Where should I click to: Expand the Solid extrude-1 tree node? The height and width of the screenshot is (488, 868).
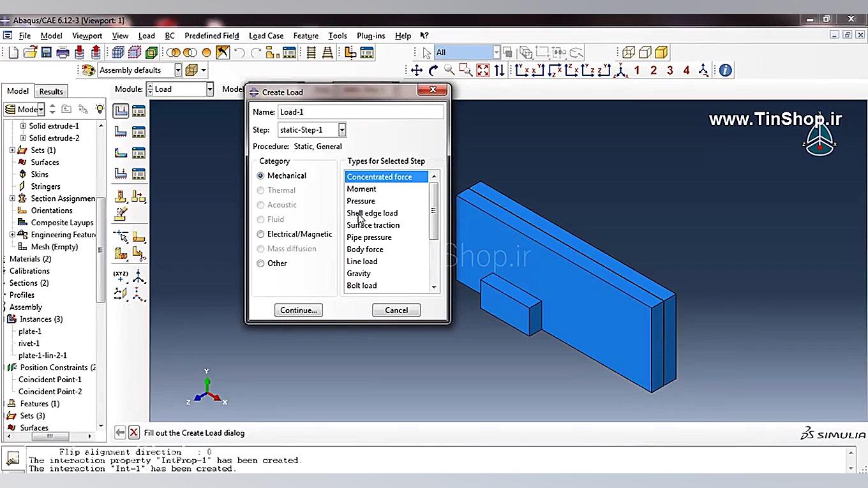[x=24, y=126]
